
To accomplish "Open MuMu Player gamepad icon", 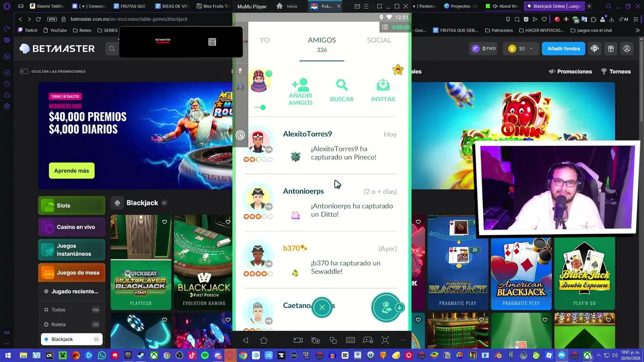I will [x=368, y=340].
